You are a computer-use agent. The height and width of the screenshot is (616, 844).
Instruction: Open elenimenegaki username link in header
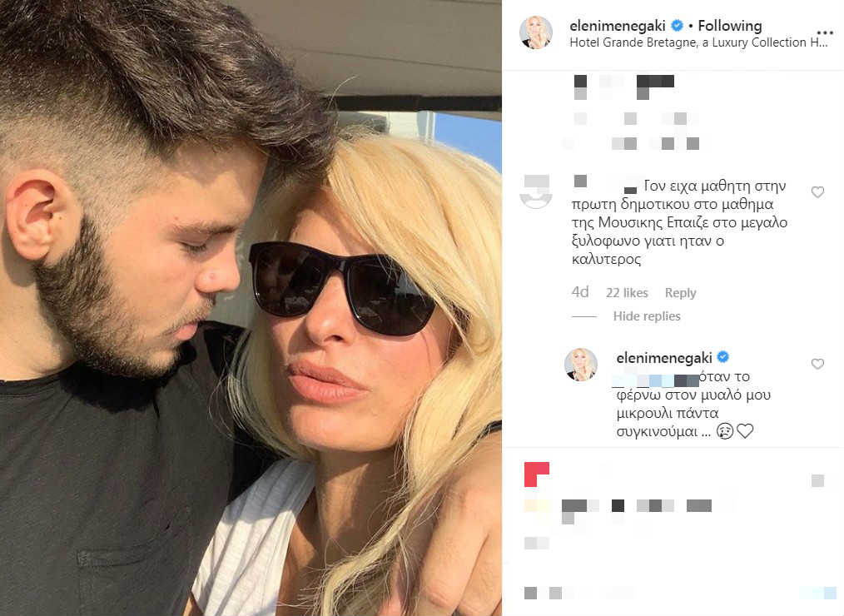618,25
